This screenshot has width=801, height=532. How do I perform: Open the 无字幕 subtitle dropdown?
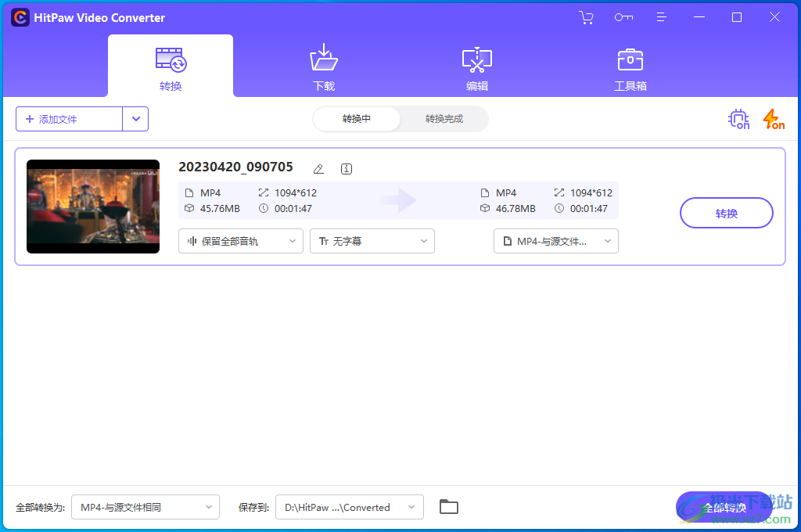pyautogui.click(x=372, y=241)
